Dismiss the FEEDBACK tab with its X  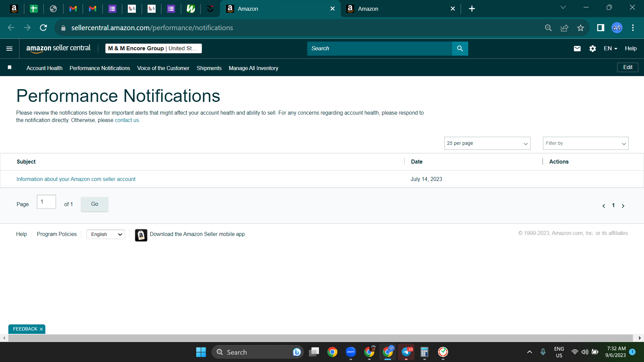(41, 329)
